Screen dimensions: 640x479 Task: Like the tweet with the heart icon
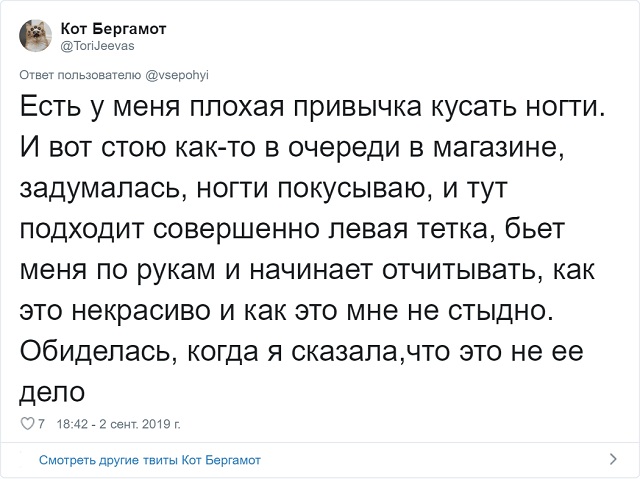pos(26,425)
